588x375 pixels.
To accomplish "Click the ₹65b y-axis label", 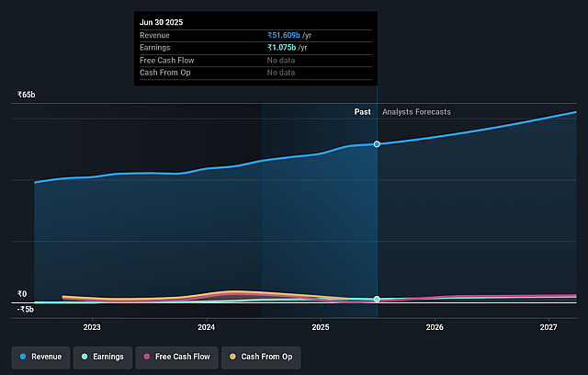I will point(26,95).
